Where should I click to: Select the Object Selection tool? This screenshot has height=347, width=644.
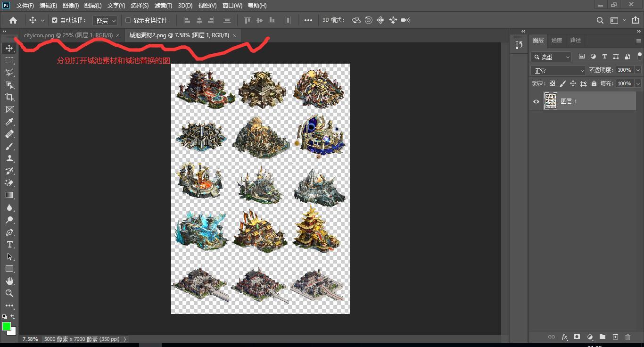pos(9,85)
